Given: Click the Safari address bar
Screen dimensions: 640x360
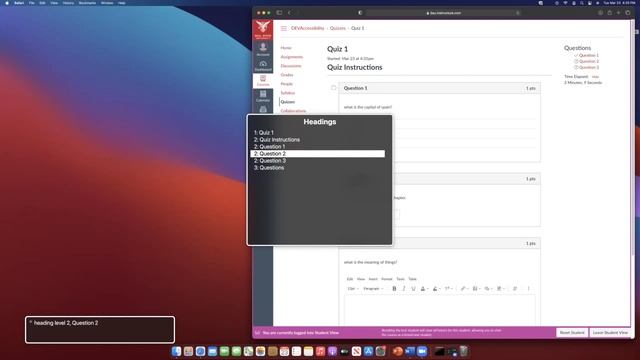Looking at the screenshot, I should coord(444,13).
